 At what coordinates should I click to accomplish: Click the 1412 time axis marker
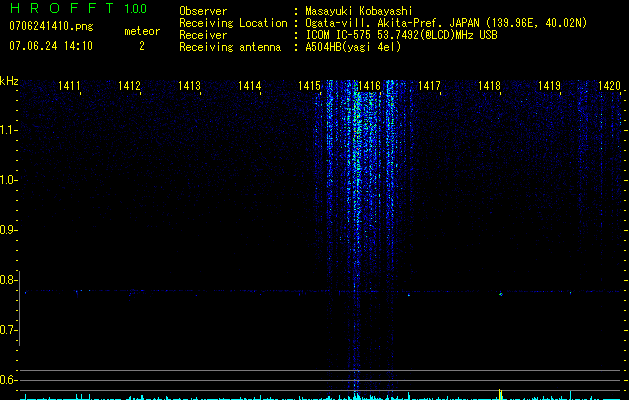pyautogui.click(x=129, y=85)
